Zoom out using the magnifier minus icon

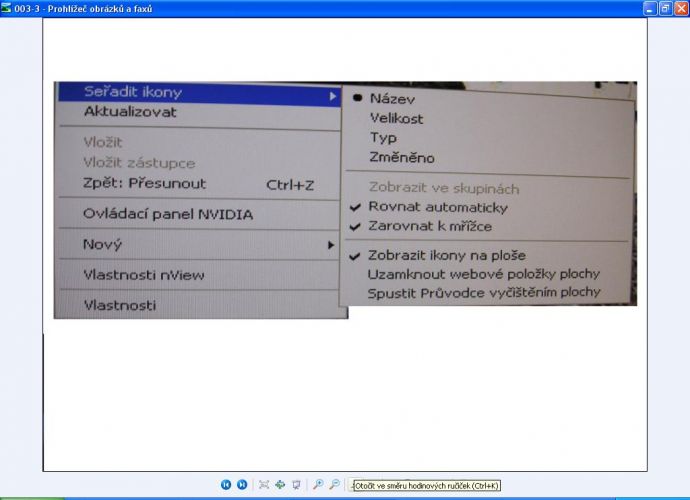click(334, 485)
